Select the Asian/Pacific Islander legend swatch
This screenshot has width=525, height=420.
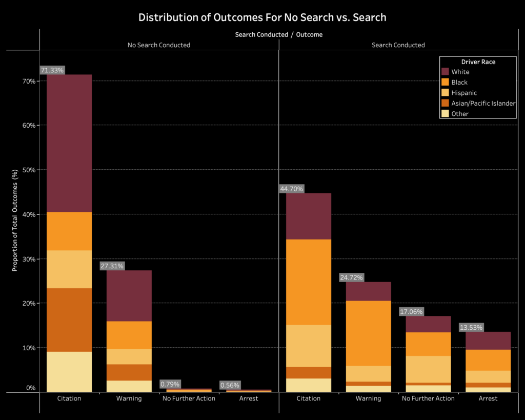[445, 103]
